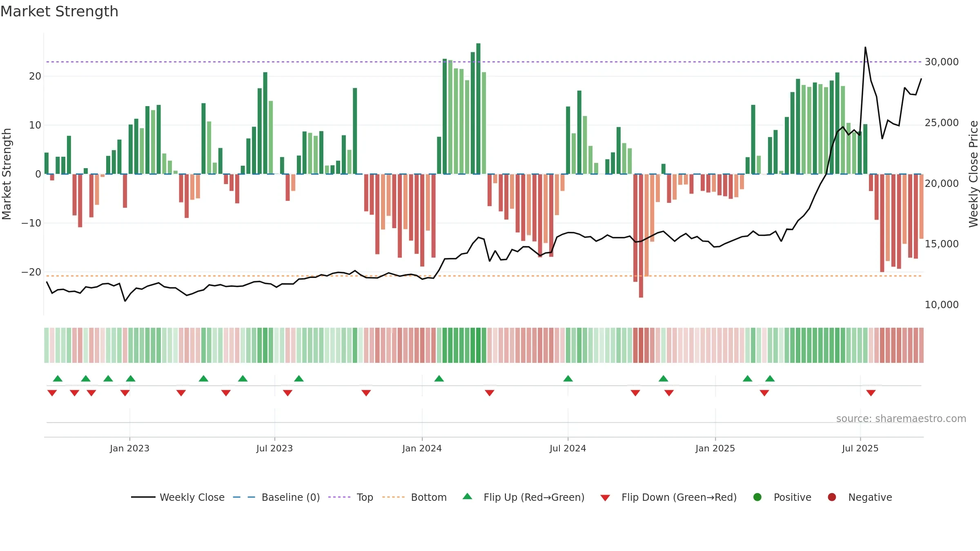The width and height of the screenshot is (980, 551).
Task: Click the deepest red strength bar in late 2024
Action: pyautogui.click(x=641, y=236)
